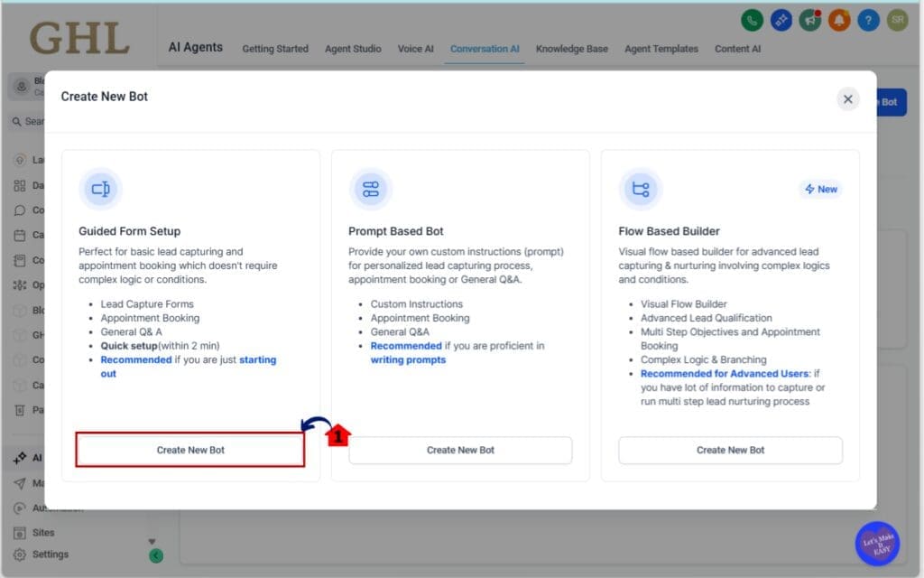Screen dimensions: 924x578
Task: Click the Prompt Based Bot sliders icon
Action: pos(372,189)
